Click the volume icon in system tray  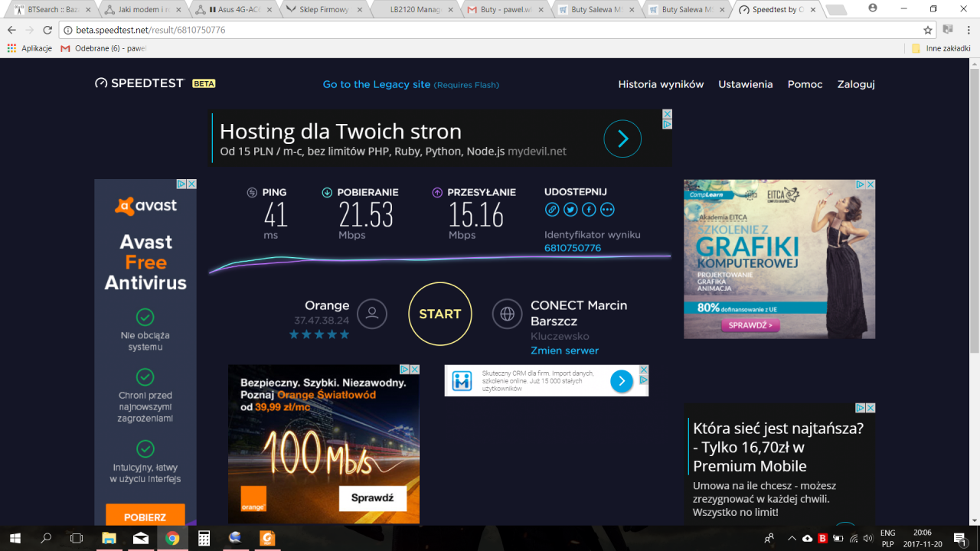pyautogui.click(x=869, y=538)
